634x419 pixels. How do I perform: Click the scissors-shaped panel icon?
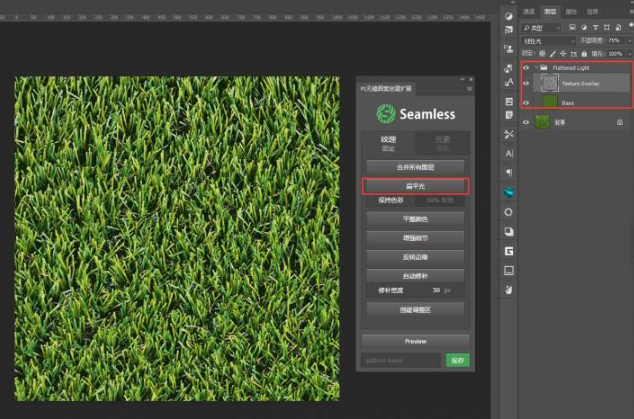pyautogui.click(x=509, y=134)
